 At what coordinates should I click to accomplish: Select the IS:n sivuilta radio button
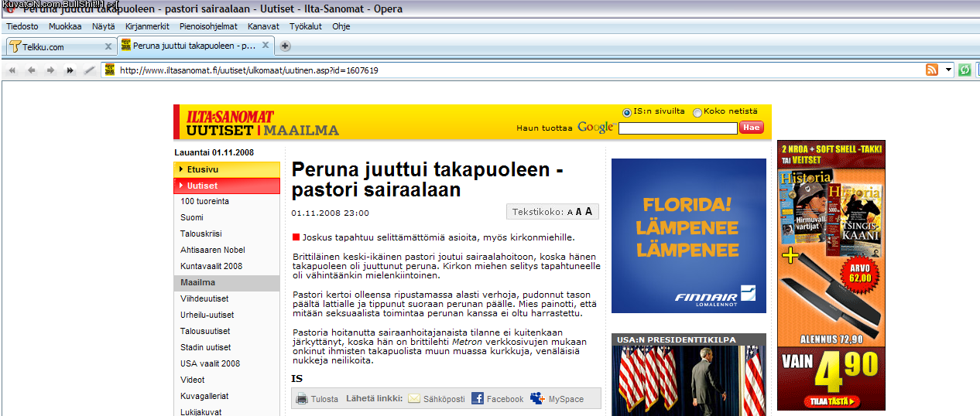coord(627,112)
